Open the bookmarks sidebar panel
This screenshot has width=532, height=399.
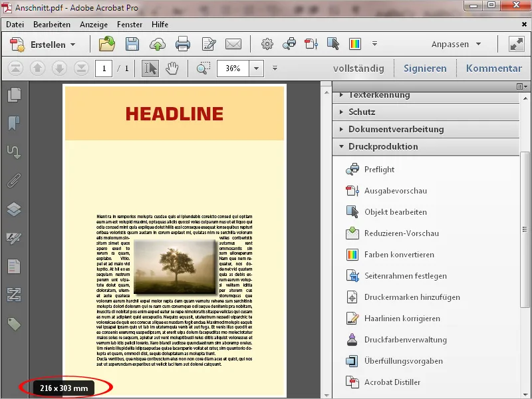[14, 123]
